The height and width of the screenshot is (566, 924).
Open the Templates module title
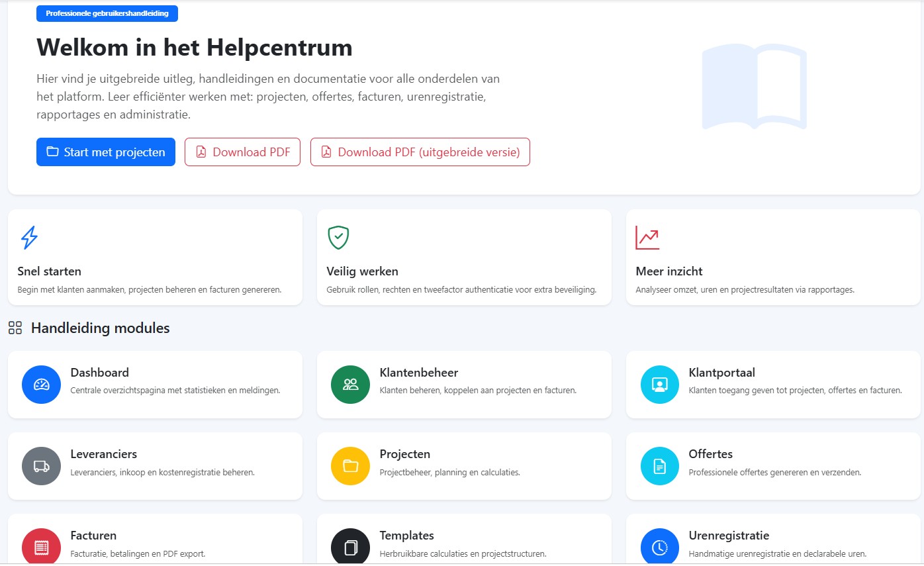coord(407,536)
